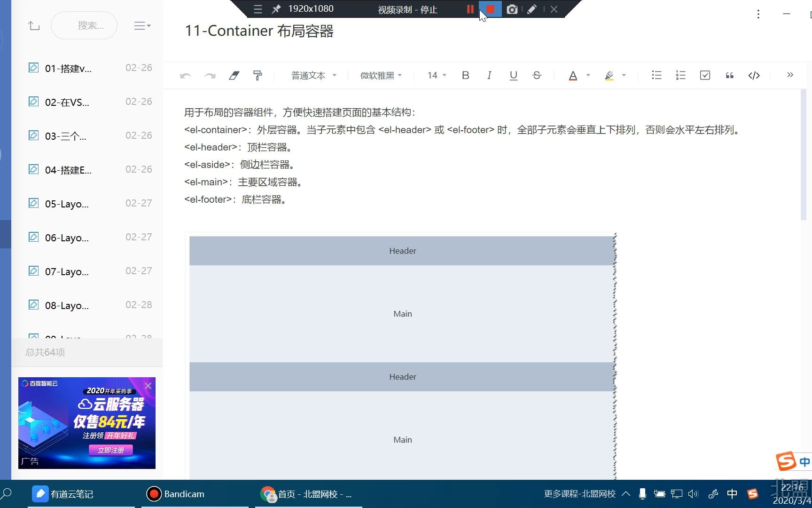Insert a checkbox to-do item
812x508 pixels.
point(705,75)
